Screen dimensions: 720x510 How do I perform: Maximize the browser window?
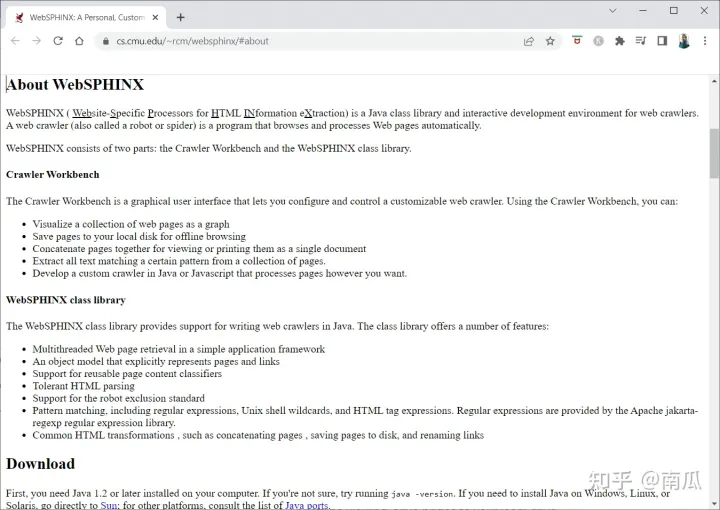point(674,11)
